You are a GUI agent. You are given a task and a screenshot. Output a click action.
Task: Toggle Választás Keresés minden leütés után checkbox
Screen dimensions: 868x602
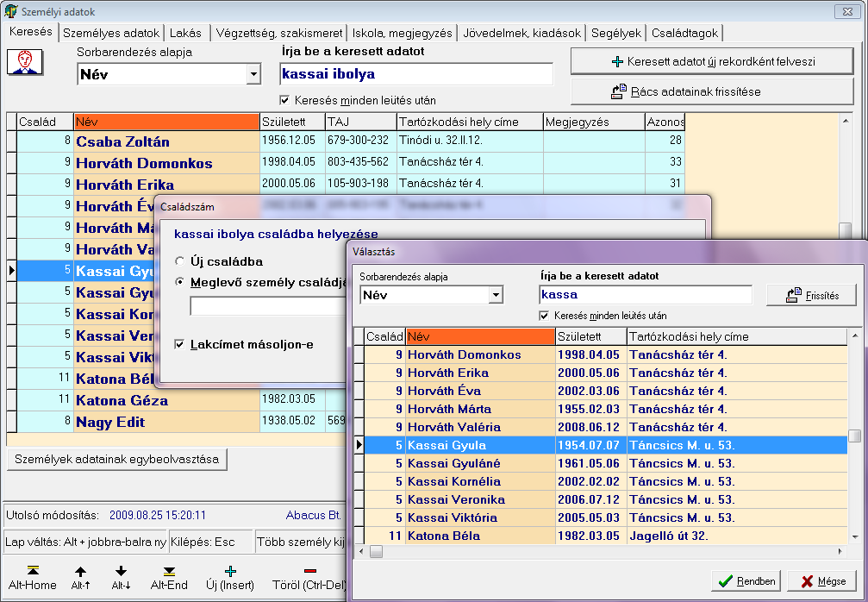coord(544,316)
